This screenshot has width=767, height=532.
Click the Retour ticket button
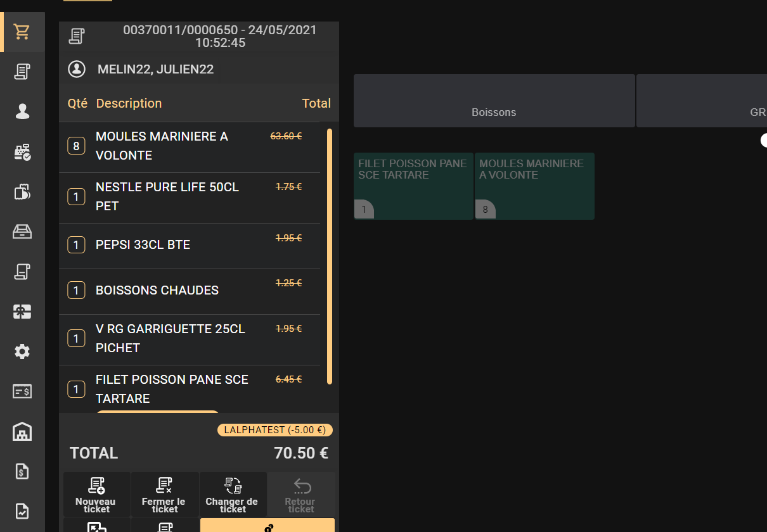tap(301, 495)
